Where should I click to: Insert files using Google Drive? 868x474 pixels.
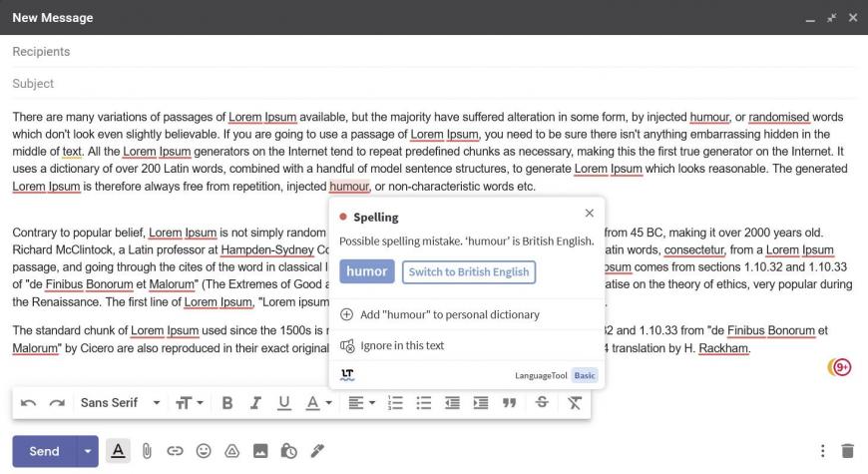tap(231, 451)
